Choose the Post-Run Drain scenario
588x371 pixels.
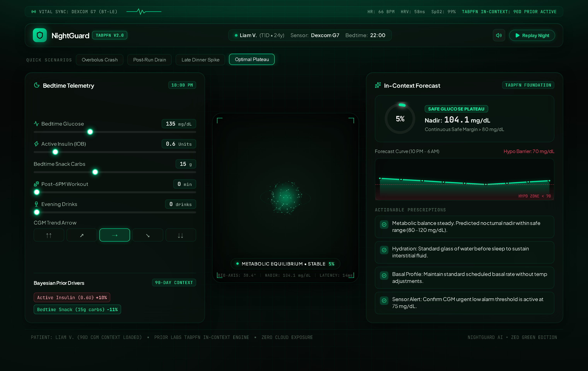150,60
